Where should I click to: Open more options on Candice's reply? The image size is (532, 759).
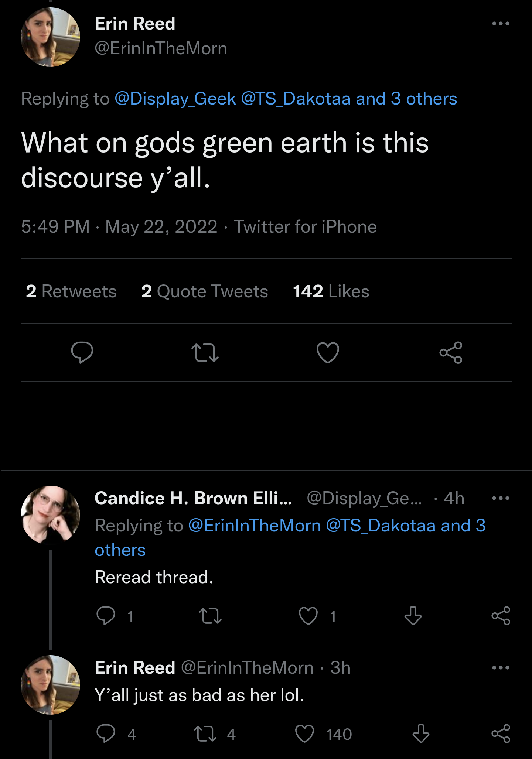point(501,498)
